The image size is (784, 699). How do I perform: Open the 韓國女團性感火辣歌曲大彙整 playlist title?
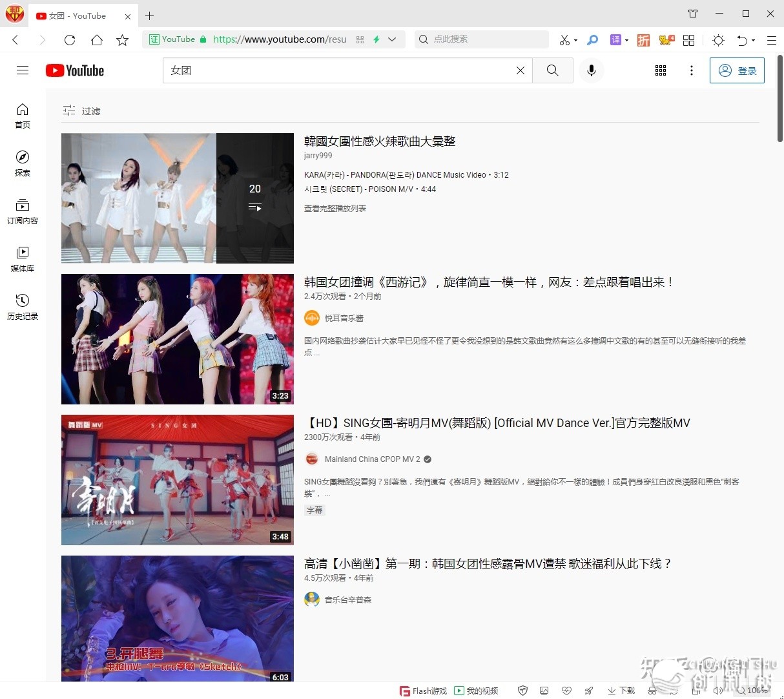point(380,141)
